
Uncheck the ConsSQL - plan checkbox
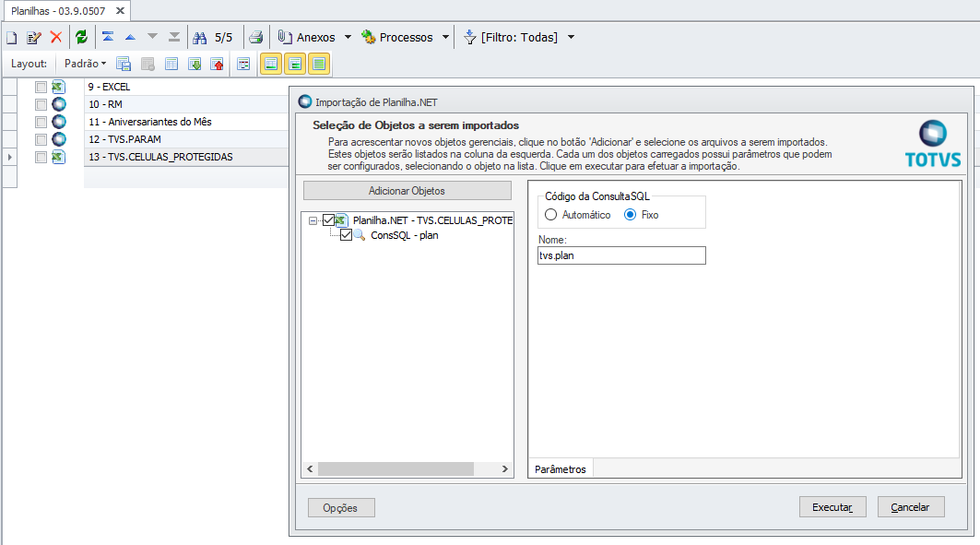[346, 235]
